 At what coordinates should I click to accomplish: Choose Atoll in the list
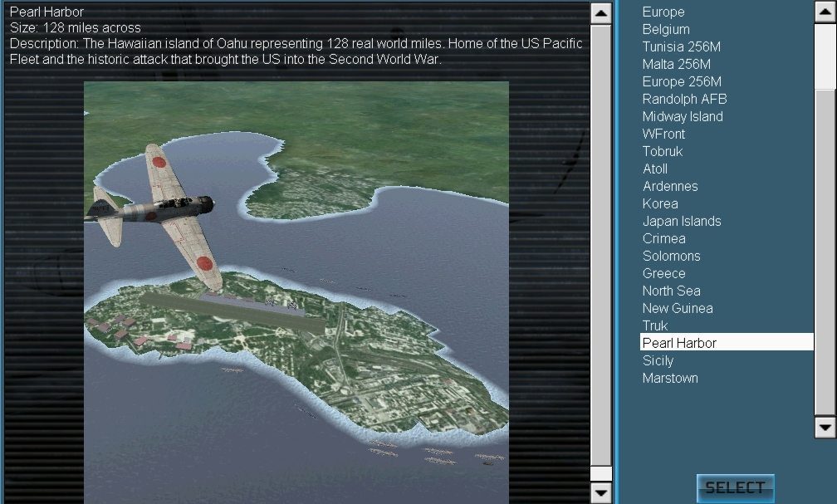pyautogui.click(x=655, y=169)
